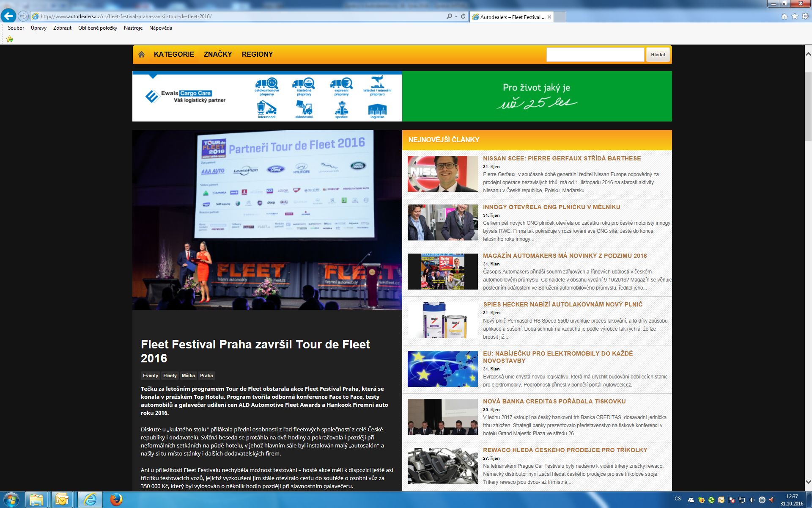Click the vertical scrollbar thumb
The height and width of the screenshot is (508, 812).
808,107
